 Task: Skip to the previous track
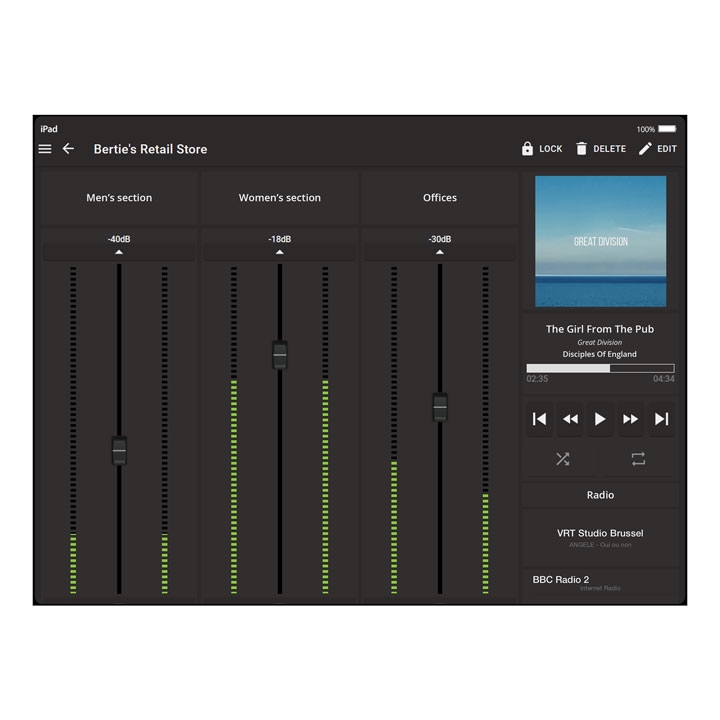coord(540,419)
